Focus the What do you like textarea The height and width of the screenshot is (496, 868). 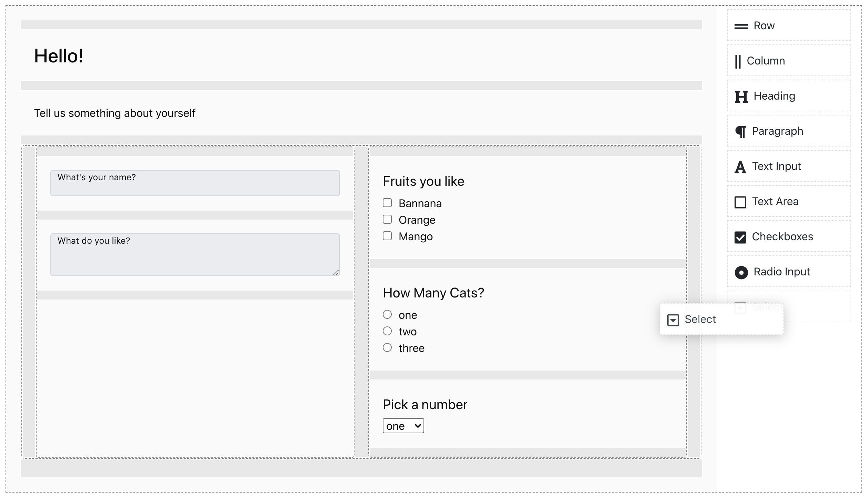[195, 255]
